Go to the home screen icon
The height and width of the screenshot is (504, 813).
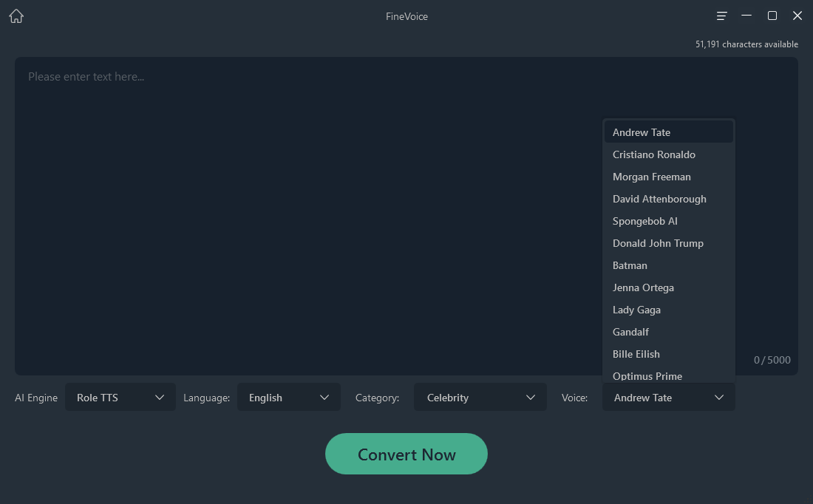click(x=16, y=16)
